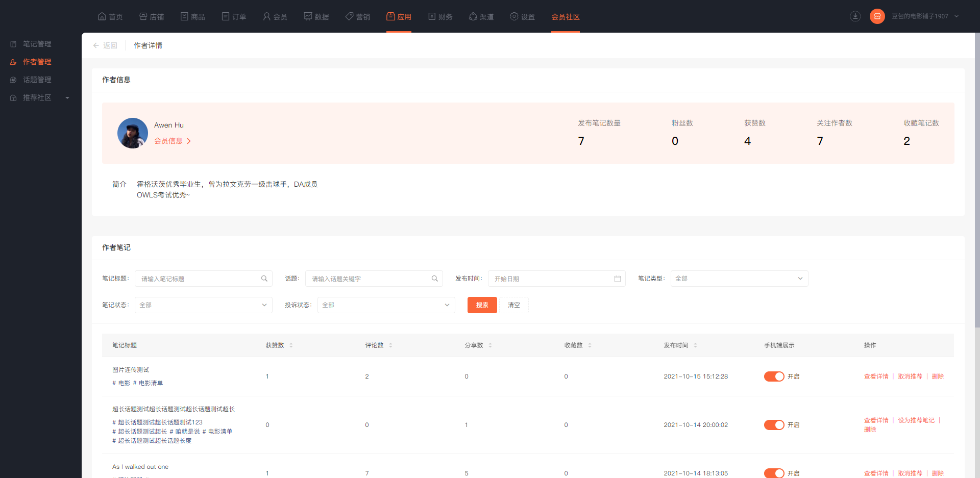
Task: Click the search icon in 话题 field
Action: (x=435, y=279)
